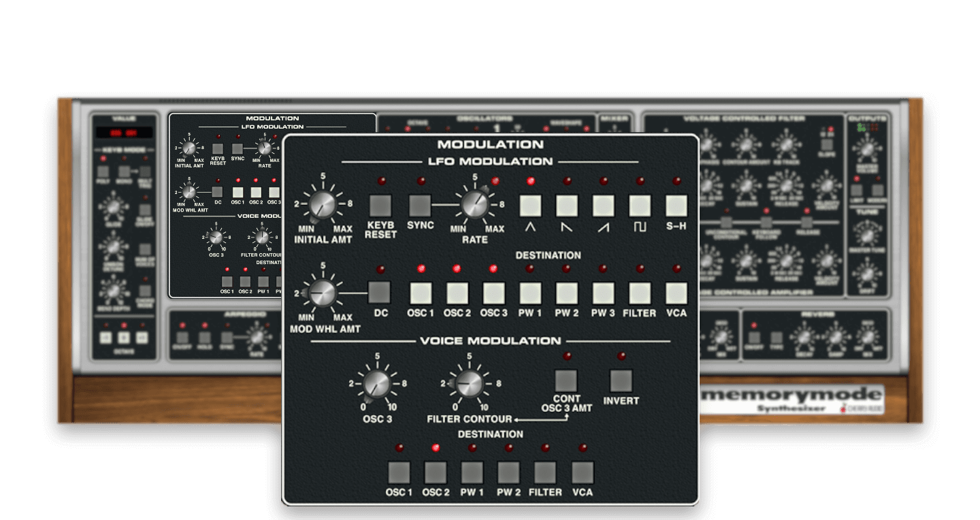Click the VALUE display readout
This screenshot has width=980, height=520.
[123, 133]
